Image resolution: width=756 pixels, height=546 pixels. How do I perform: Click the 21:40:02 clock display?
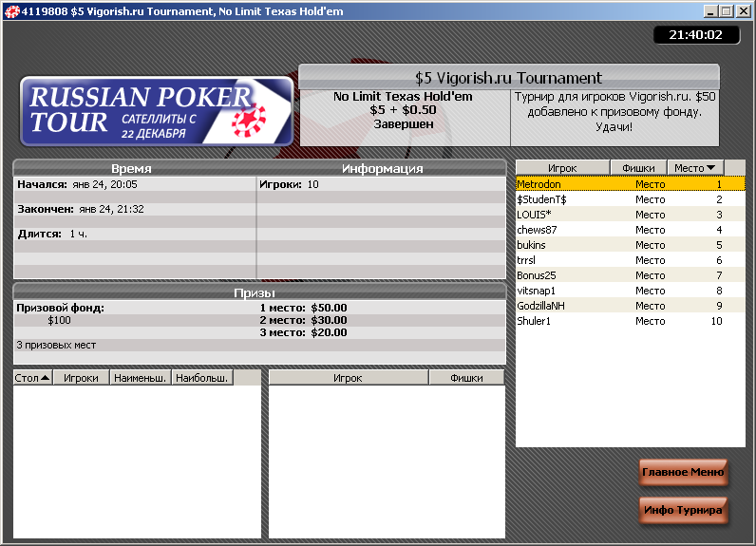[696, 35]
